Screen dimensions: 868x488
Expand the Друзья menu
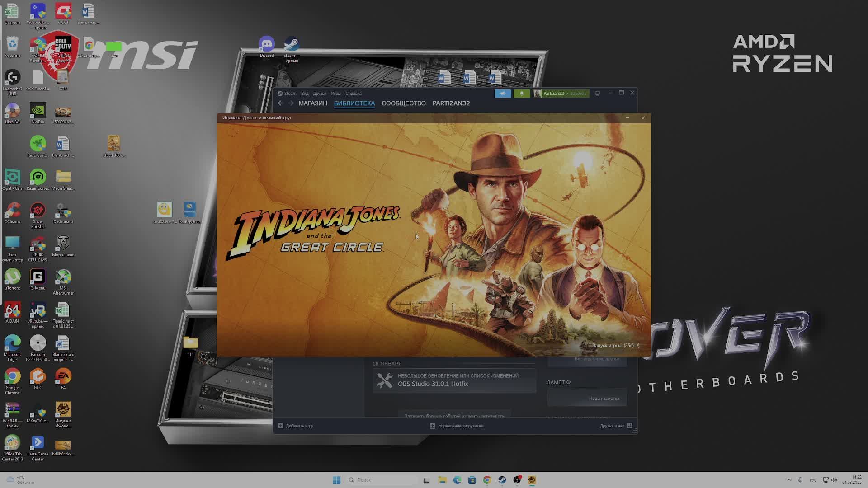point(320,94)
